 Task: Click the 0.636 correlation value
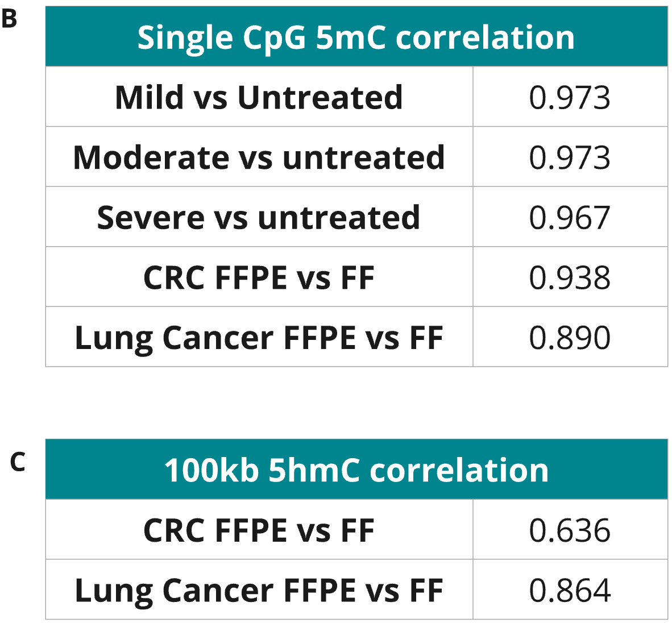[570, 531]
